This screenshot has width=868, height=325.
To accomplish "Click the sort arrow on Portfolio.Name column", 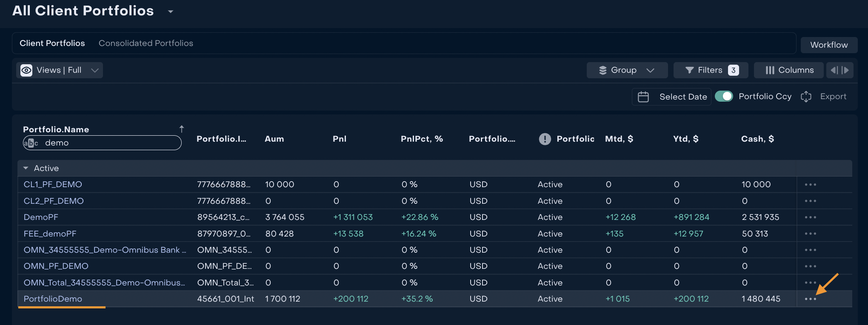I will [182, 129].
